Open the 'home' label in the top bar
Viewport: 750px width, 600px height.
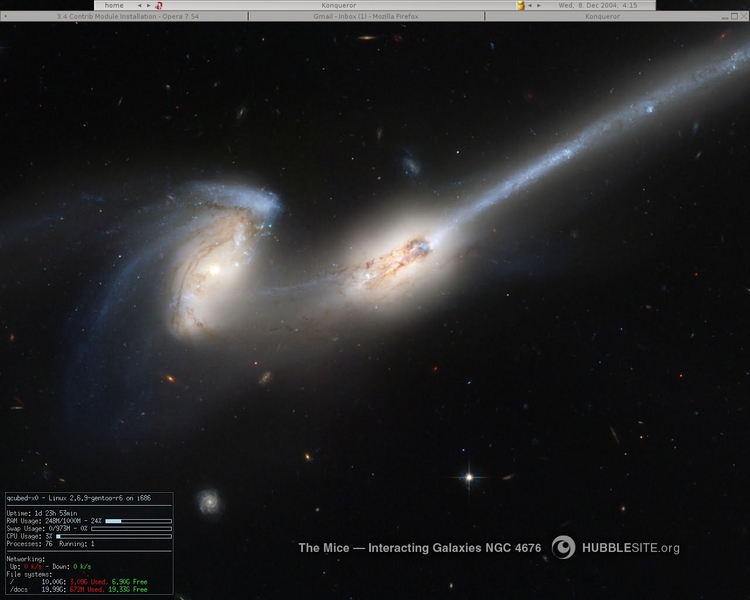pyautogui.click(x=114, y=5)
